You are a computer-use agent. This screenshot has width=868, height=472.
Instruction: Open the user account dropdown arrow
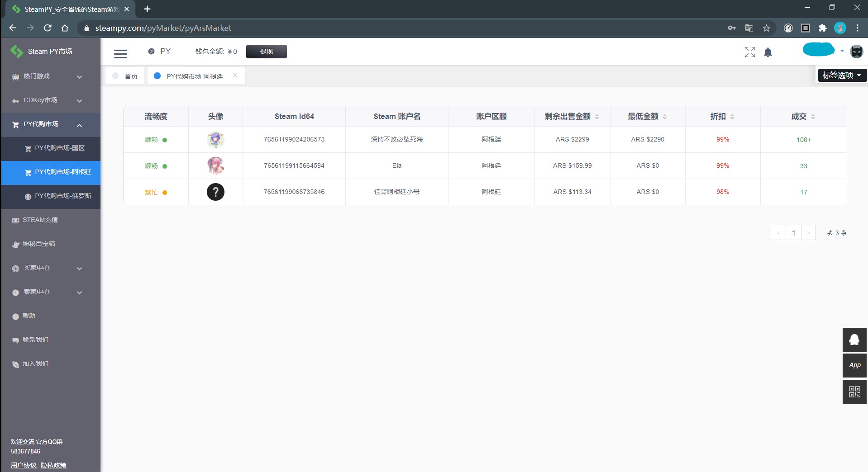pyautogui.click(x=842, y=51)
